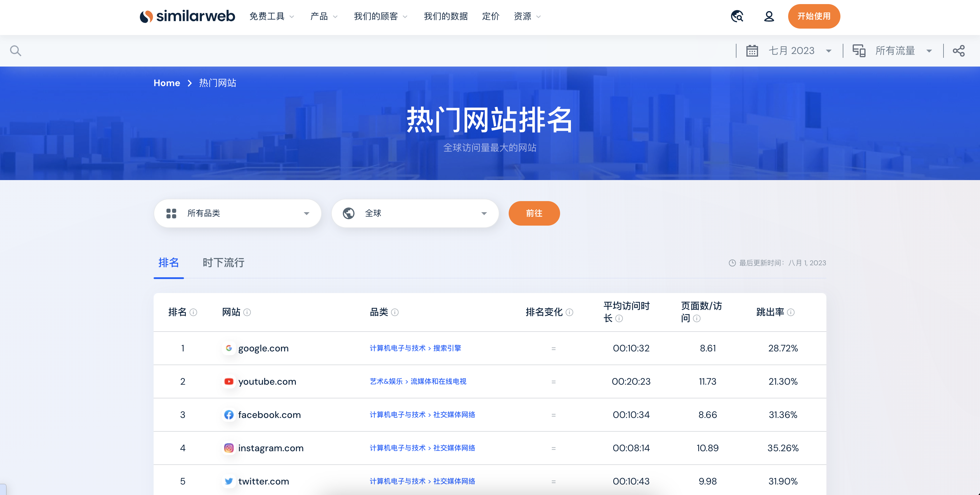Open google.com site link

tap(263, 348)
